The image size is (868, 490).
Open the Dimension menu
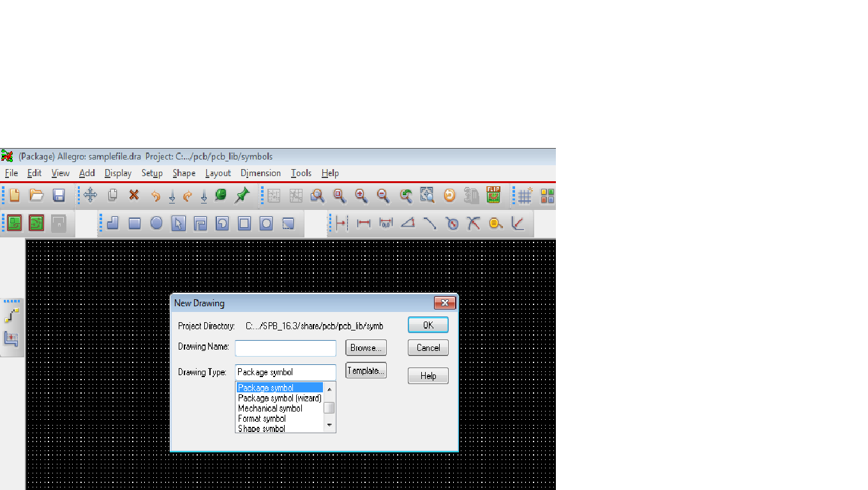tap(260, 173)
